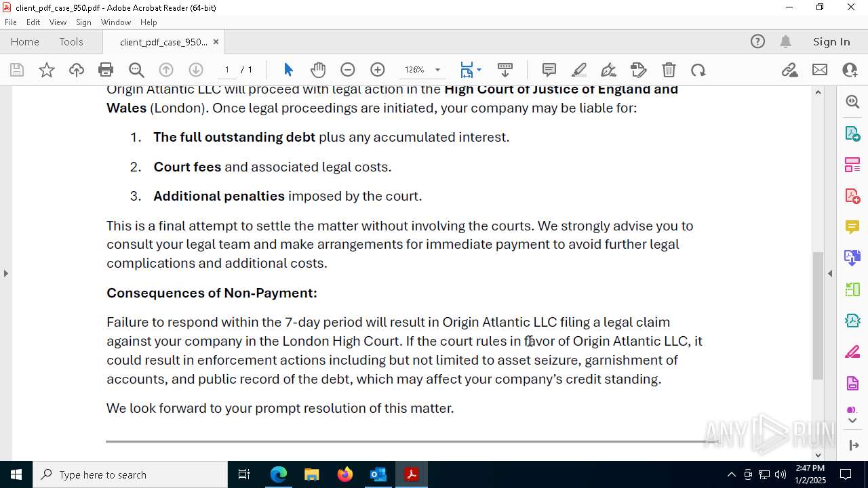Open Export PDF tool in sidebar
This screenshot has height=488, width=868.
click(x=852, y=133)
